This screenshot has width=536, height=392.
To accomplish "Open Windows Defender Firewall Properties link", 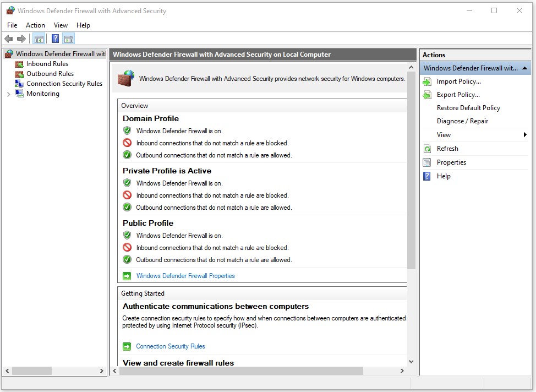I will [185, 276].
